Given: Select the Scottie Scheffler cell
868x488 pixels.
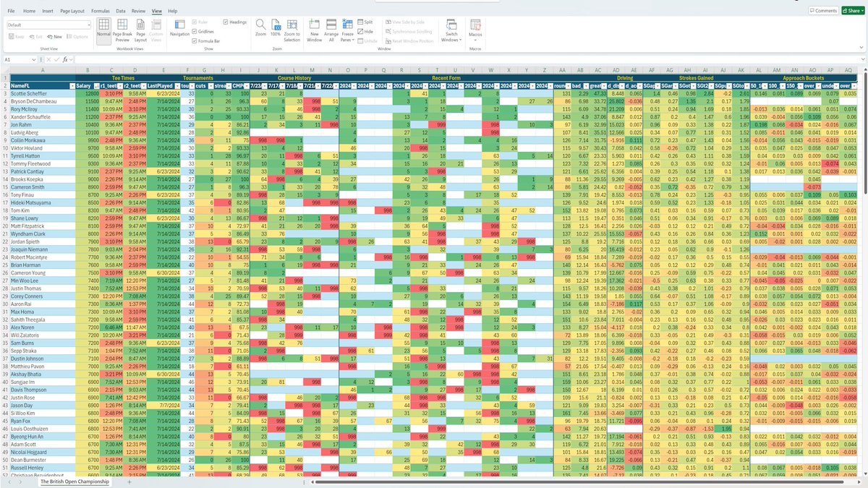Looking at the screenshot, I should tap(42, 93).
